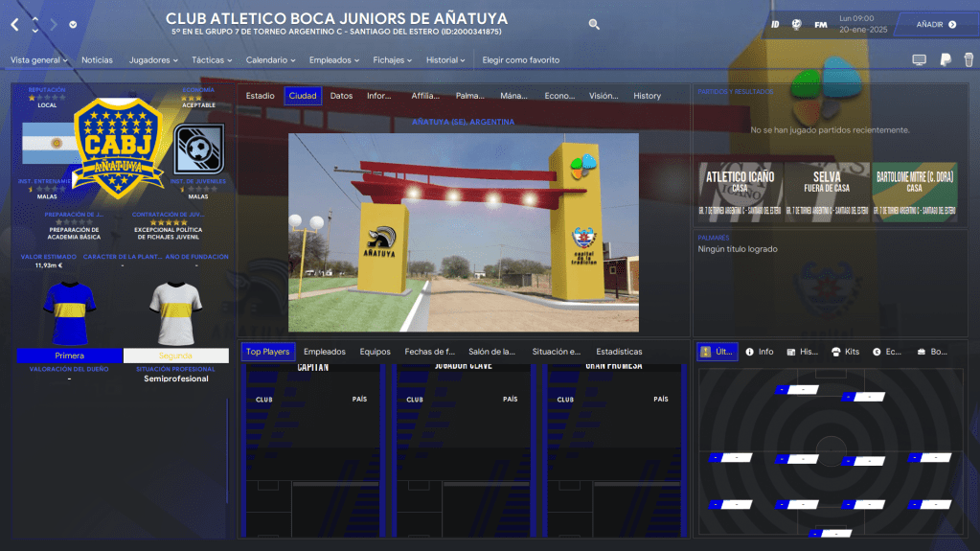Select the Kits panel tab
Screen dimensions: 980x551
pos(844,352)
